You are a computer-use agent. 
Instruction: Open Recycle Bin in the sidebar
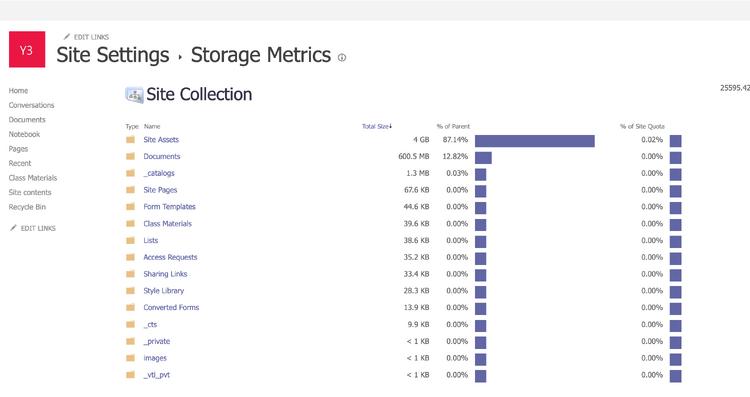click(x=27, y=207)
